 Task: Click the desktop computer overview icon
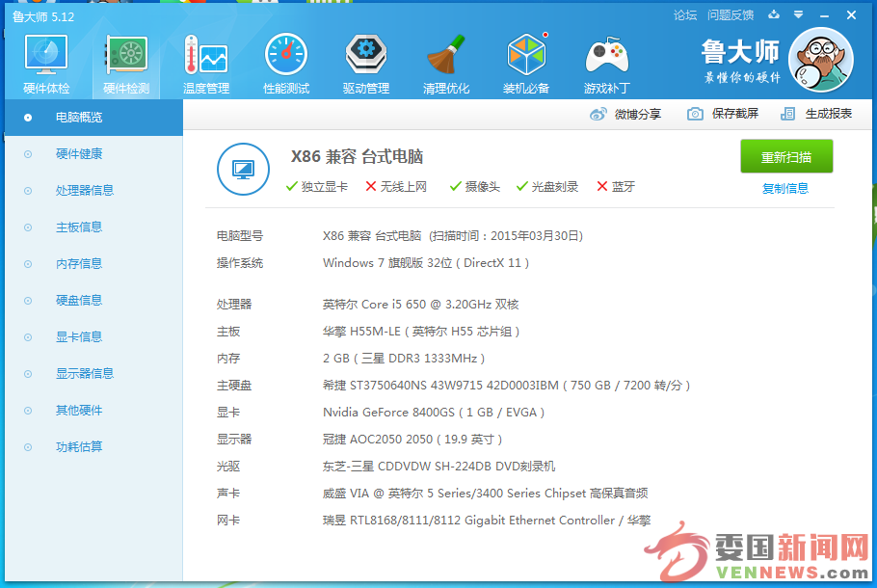click(243, 169)
